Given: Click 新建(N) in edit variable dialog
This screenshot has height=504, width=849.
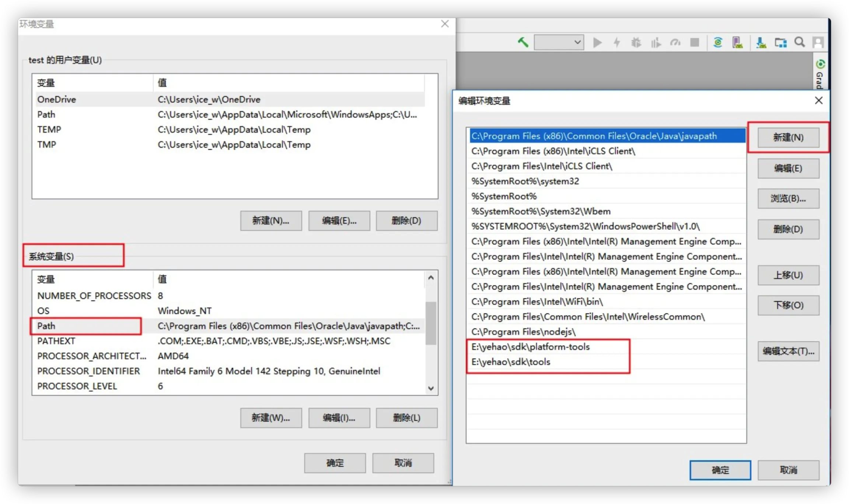Looking at the screenshot, I should pyautogui.click(x=788, y=137).
